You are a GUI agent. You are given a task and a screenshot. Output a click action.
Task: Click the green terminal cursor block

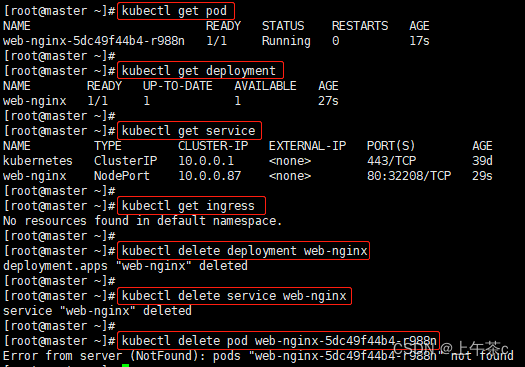(x=125, y=365)
